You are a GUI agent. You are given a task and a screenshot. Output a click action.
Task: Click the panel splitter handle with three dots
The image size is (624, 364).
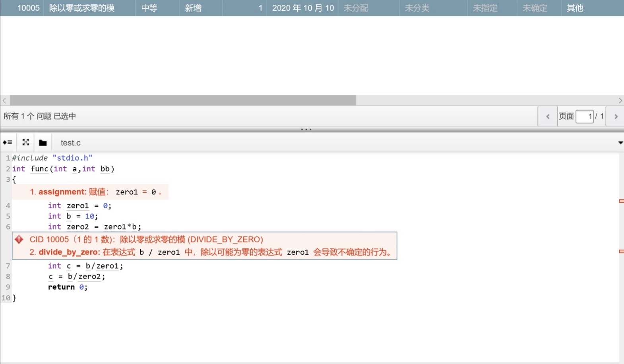click(306, 130)
